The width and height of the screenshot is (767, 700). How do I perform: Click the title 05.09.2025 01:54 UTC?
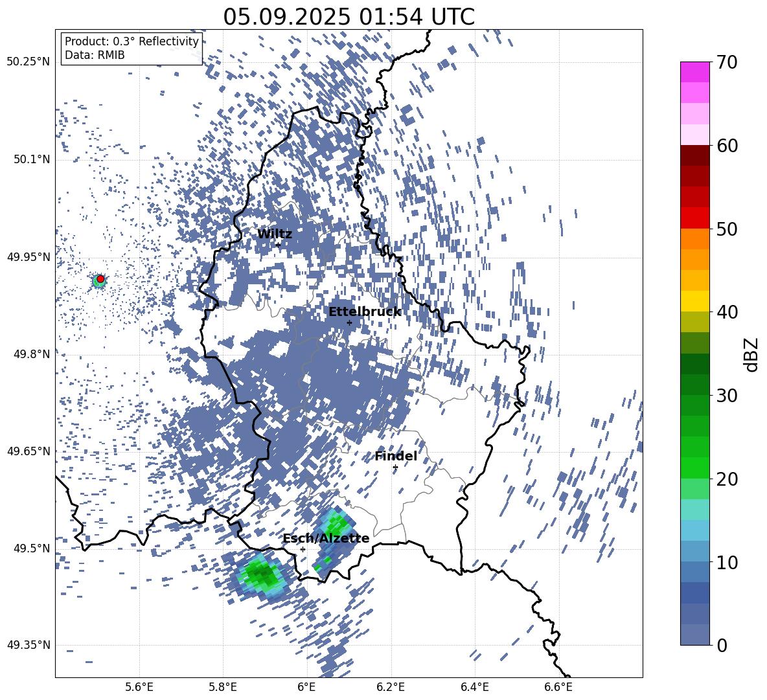pos(349,17)
